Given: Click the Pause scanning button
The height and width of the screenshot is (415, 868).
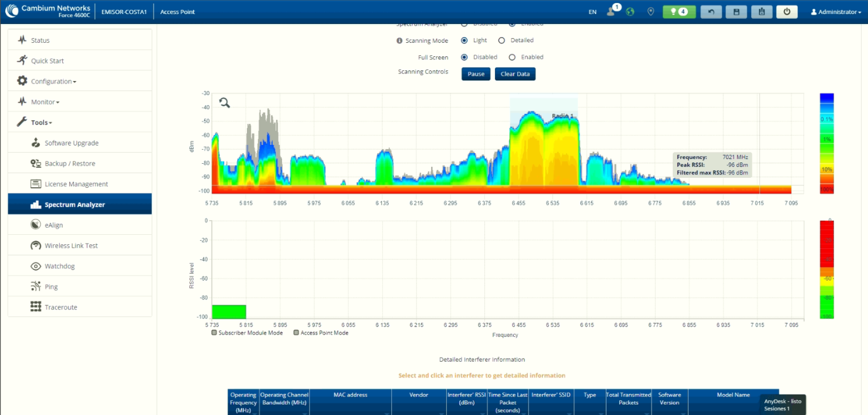Looking at the screenshot, I should coord(476,74).
